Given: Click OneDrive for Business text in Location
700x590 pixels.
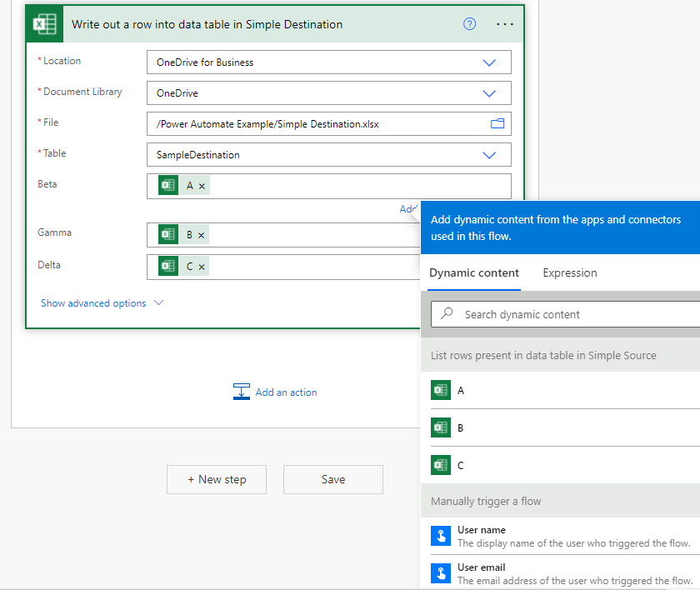Looking at the screenshot, I should pos(205,62).
